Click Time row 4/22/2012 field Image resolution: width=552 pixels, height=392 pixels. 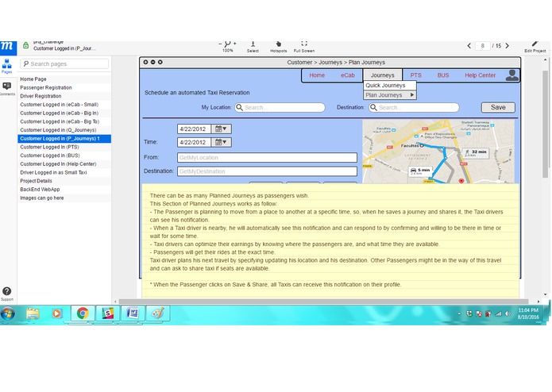[194, 142]
